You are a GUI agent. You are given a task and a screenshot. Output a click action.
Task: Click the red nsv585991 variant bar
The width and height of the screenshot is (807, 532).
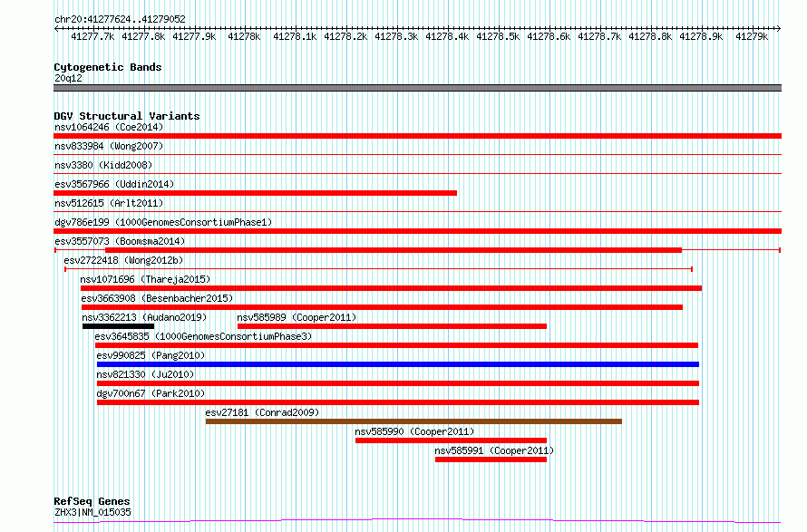click(491, 459)
